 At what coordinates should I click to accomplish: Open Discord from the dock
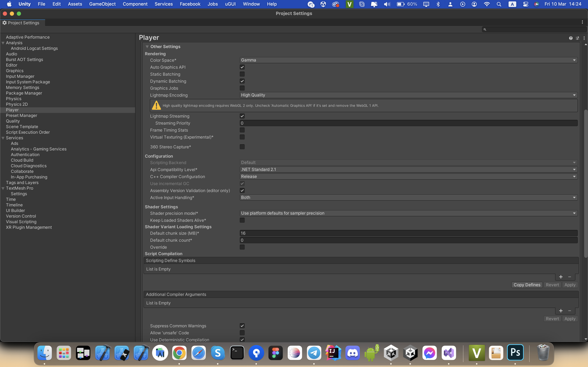[x=352, y=353]
